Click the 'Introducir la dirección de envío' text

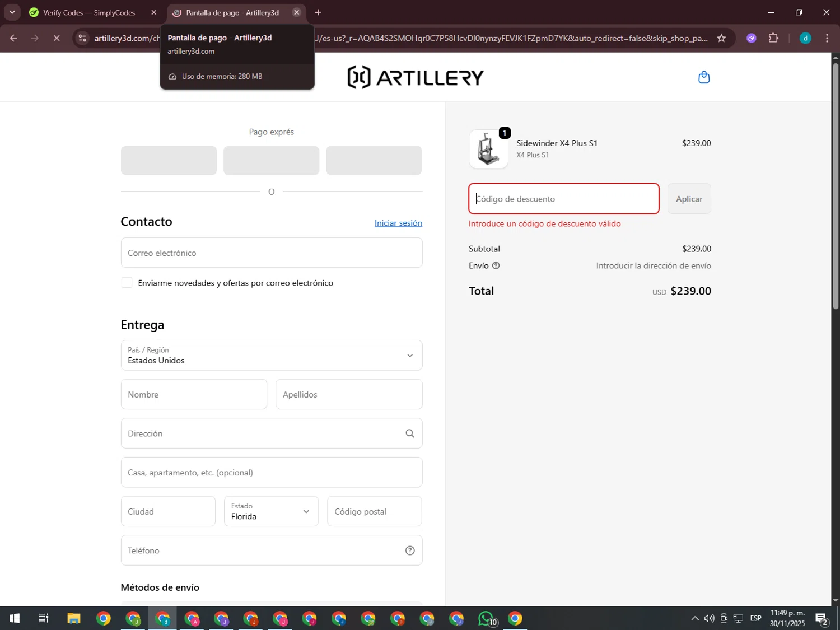point(654,266)
